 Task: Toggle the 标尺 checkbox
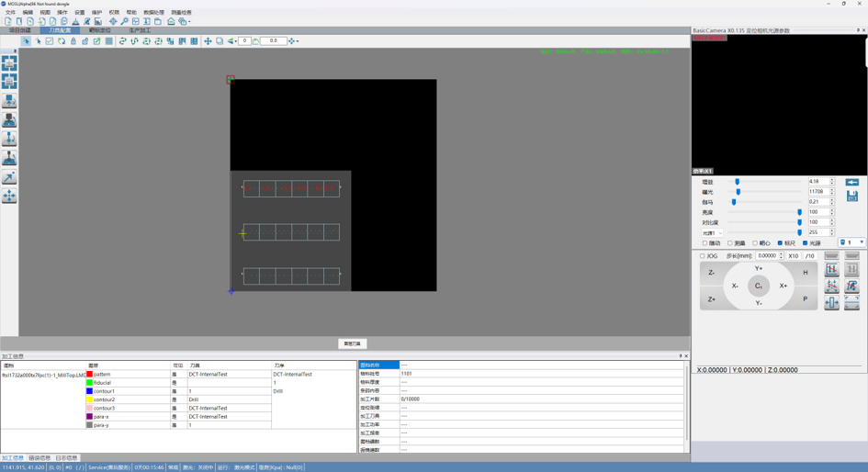(x=780, y=243)
